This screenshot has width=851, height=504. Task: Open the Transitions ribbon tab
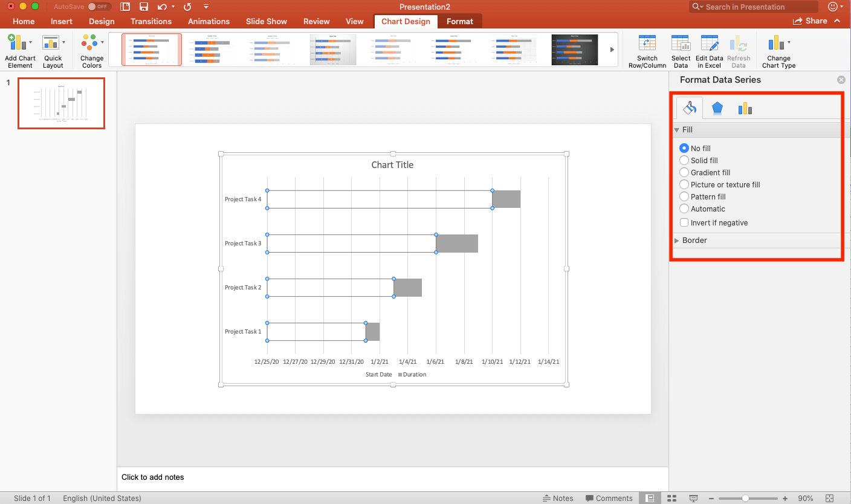(x=151, y=21)
